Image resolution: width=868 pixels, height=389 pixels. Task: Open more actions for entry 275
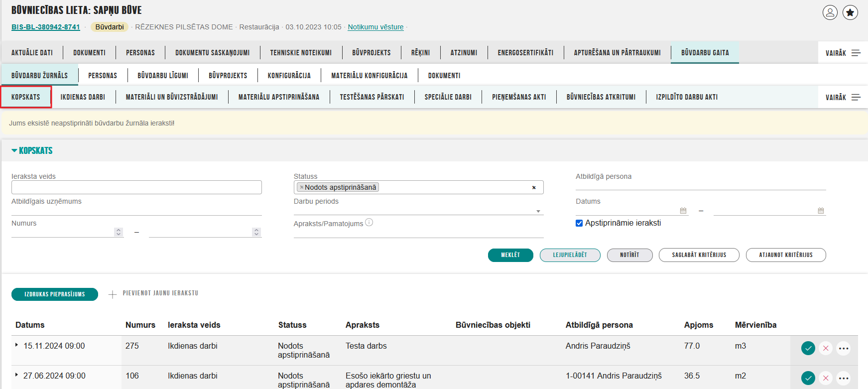click(843, 348)
